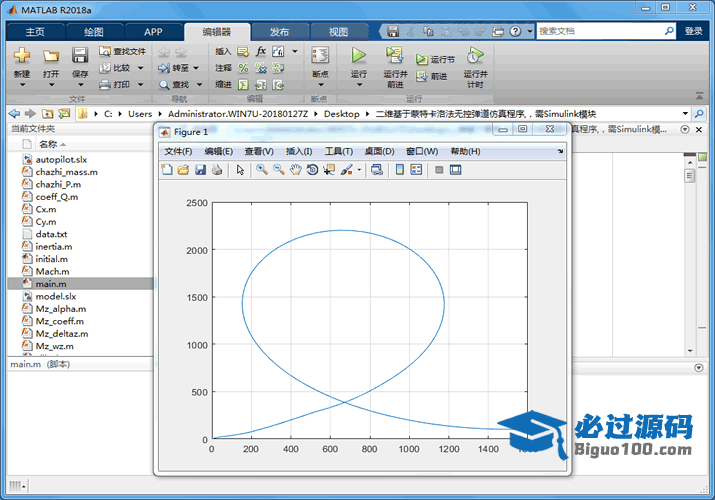
Task: Click the Run Section button
Action: (435, 59)
